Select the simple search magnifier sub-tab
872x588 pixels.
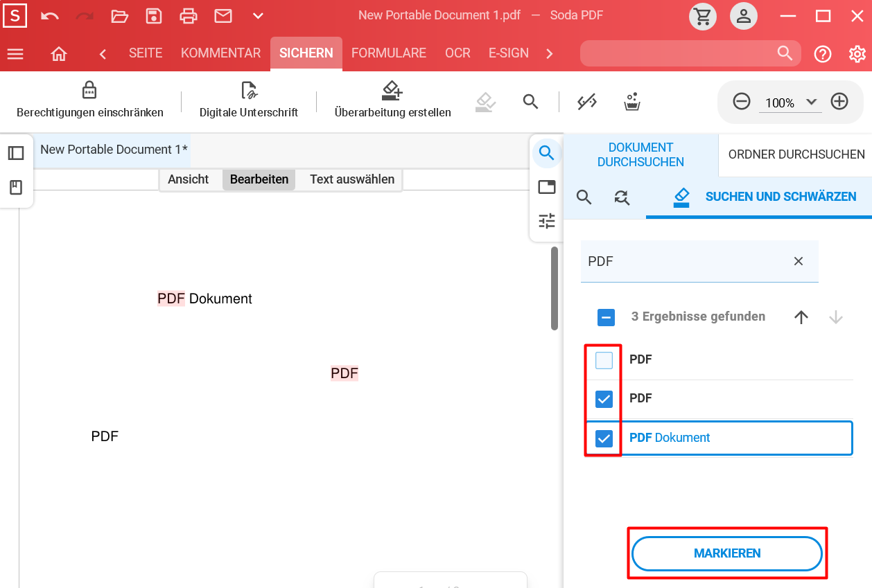pos(584,197)
